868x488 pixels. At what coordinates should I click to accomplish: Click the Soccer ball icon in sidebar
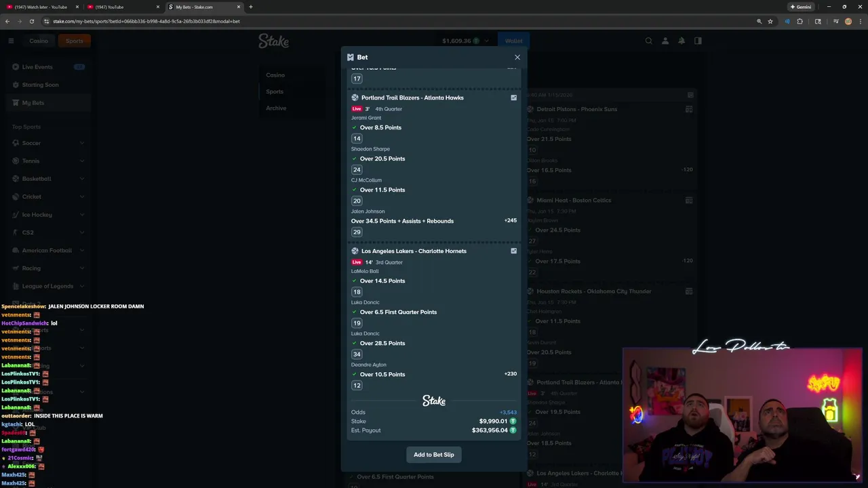pos(16,143)
